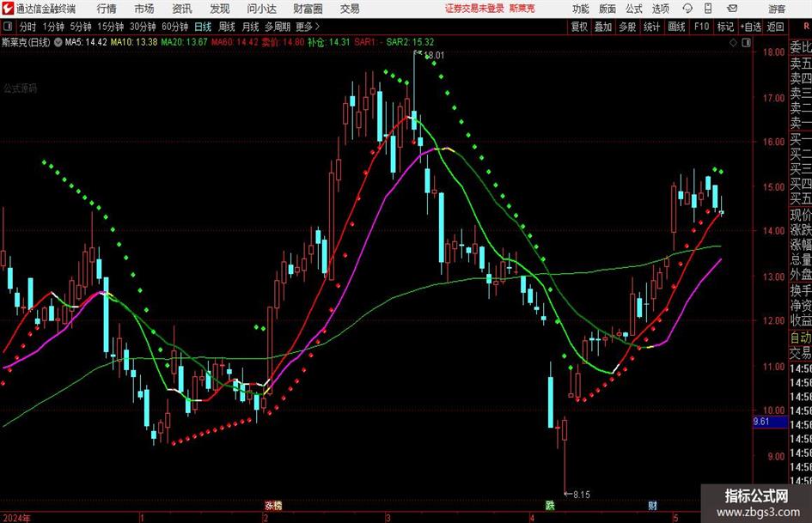
Task: Switch to the 60分钟 period tab
Action: (174, 27)
